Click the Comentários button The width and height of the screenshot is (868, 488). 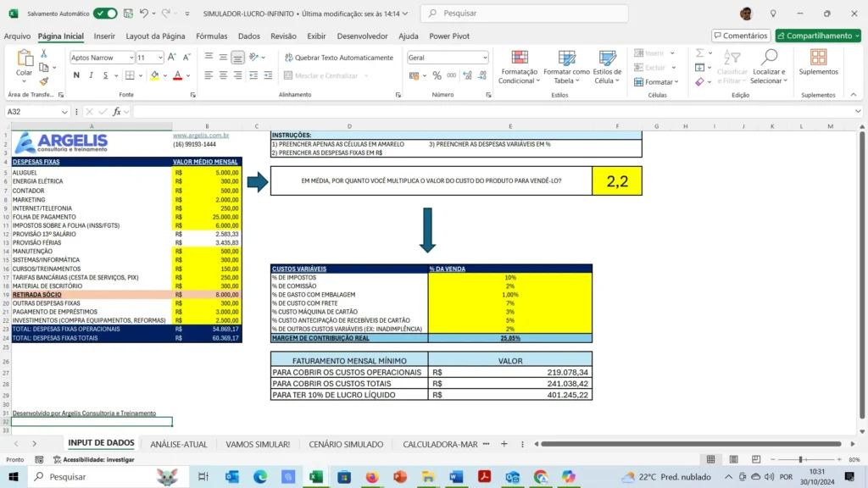[741, 36]
